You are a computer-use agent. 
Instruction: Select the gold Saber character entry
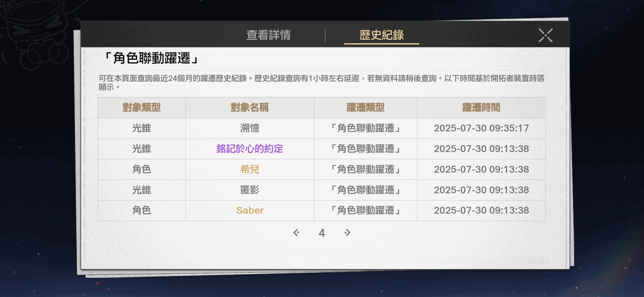tap(250, 210)
